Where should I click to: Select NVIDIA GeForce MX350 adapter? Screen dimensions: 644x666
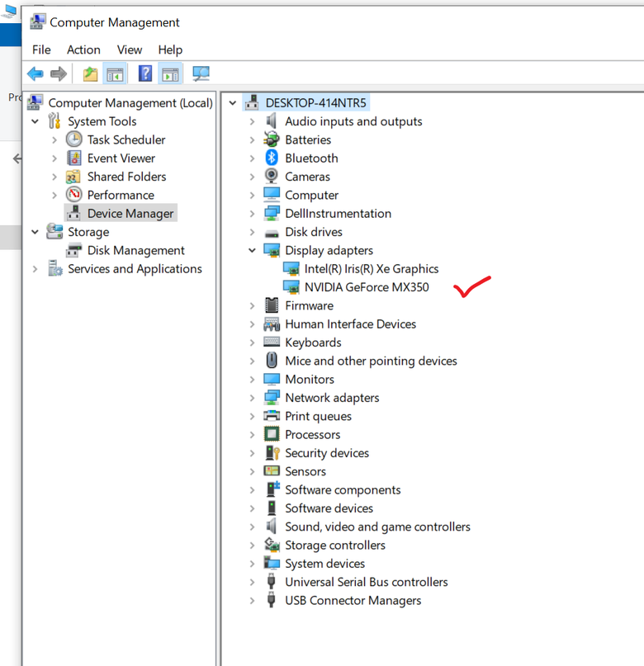pos(367,287)
